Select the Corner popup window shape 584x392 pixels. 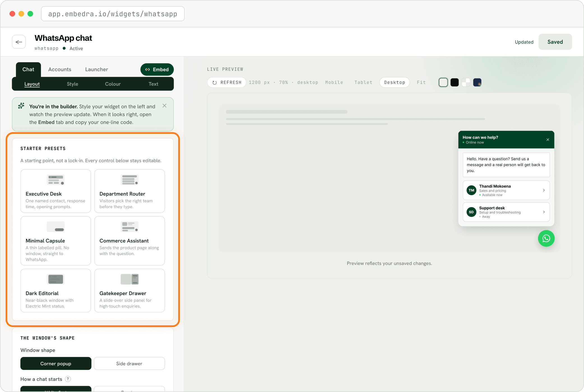56,363
